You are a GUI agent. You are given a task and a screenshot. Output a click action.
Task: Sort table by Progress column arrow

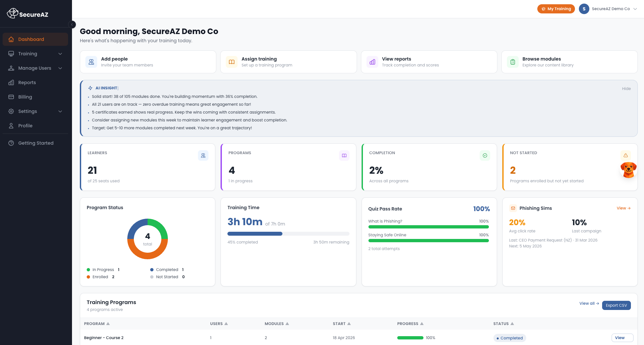point(422,323)
